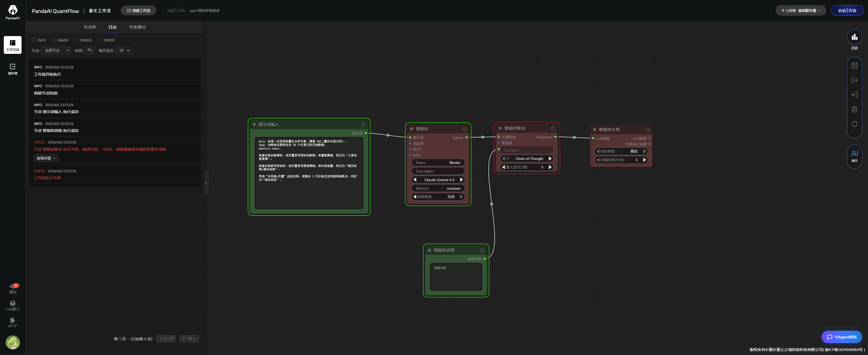
Task: Open the History chart icon
Action: tap(854, 37)
